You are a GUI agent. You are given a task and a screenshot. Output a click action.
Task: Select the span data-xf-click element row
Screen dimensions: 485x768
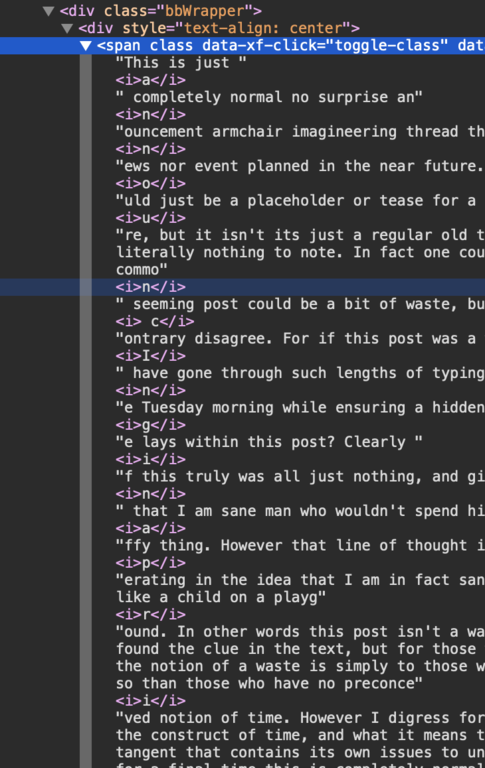click(x=291, y=46)
